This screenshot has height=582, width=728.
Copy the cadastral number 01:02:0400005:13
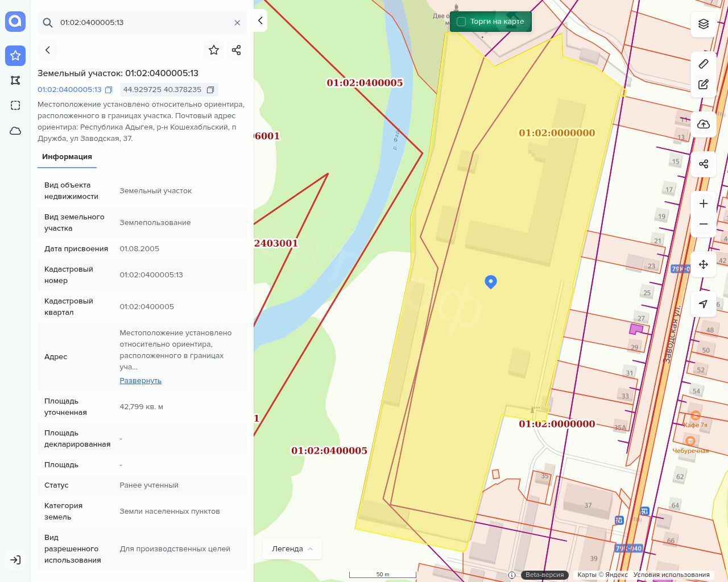click(x=109, y=90)
